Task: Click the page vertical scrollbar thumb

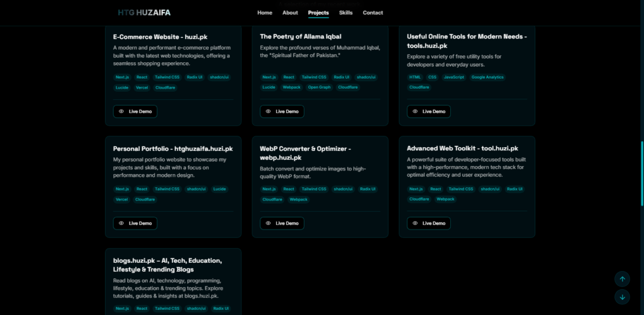Action: [642, 174]
